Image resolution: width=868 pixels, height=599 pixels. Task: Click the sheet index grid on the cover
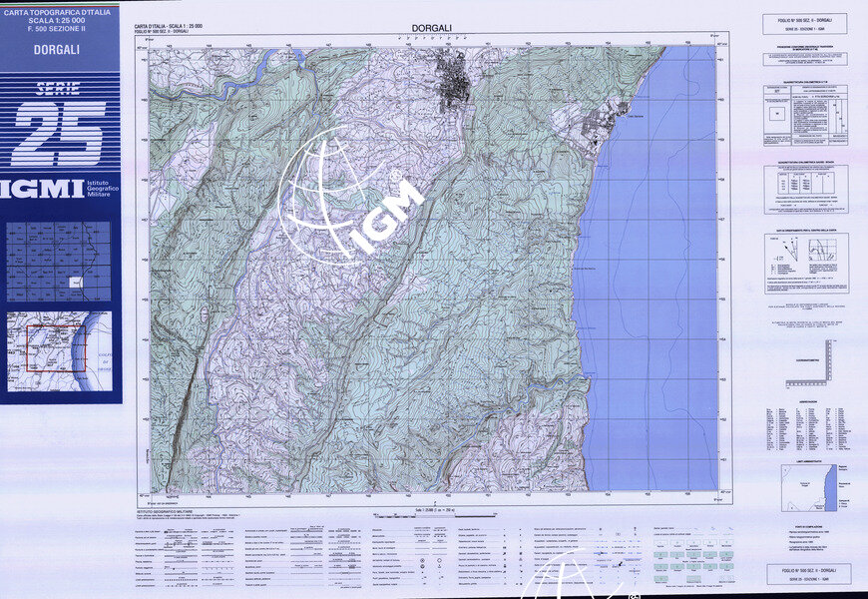click(59, 262)
